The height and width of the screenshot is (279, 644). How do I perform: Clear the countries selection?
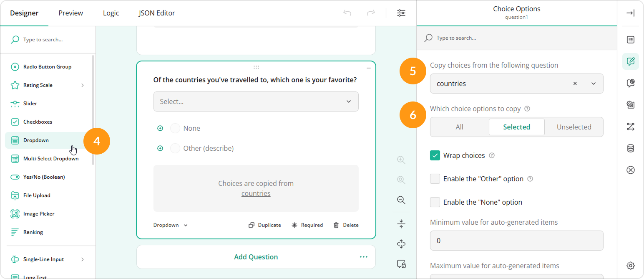coord(575,84)
